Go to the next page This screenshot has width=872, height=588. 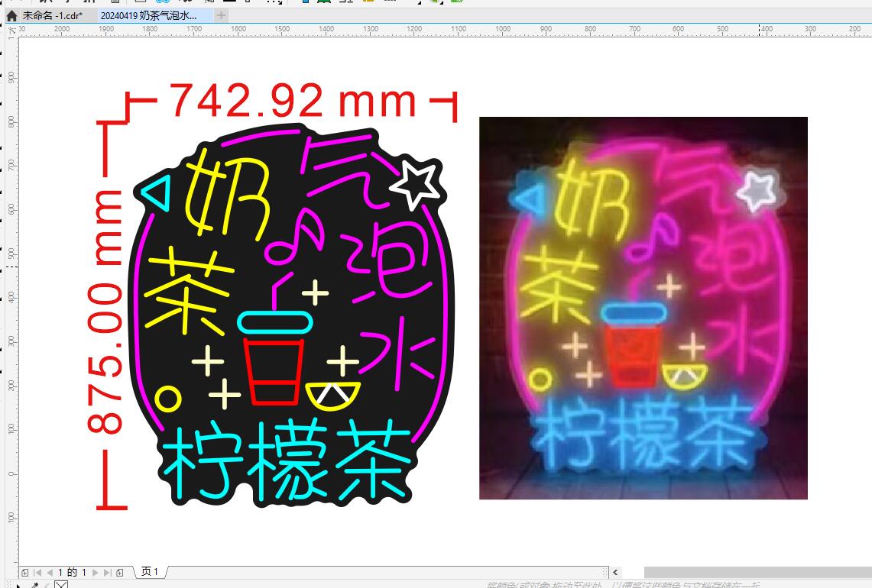96,572
